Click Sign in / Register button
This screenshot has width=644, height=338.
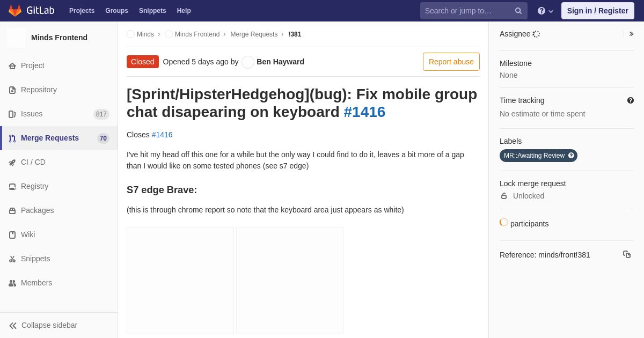pyautogui.click(x=598, y=11)
